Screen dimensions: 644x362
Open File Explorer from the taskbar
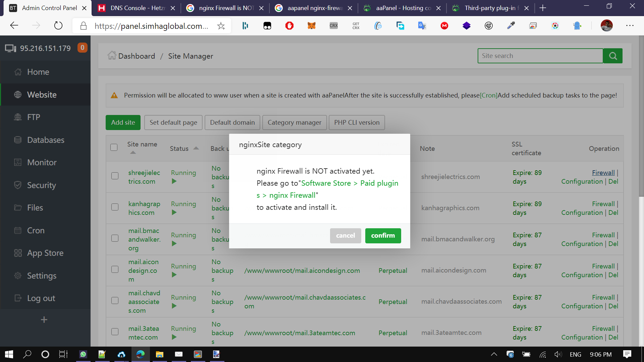coord(160,354)
